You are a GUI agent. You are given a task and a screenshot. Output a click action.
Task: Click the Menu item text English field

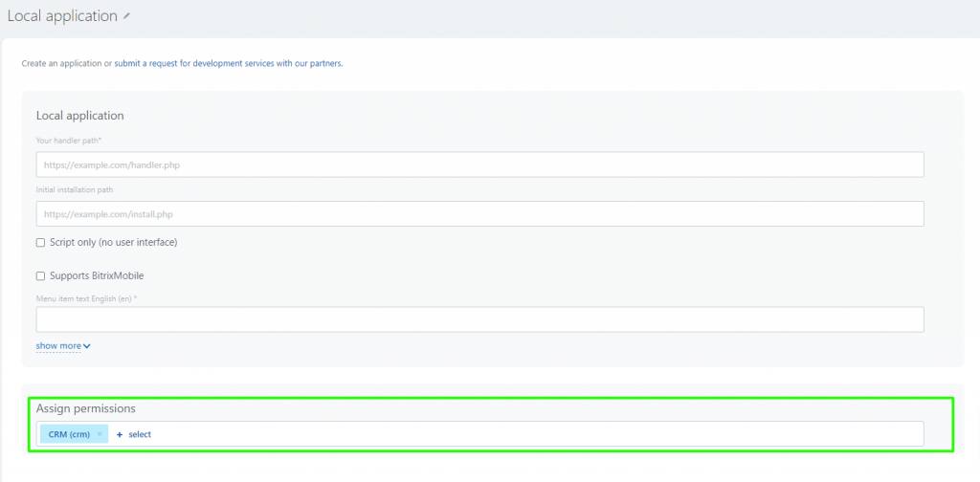pos(480,319)
